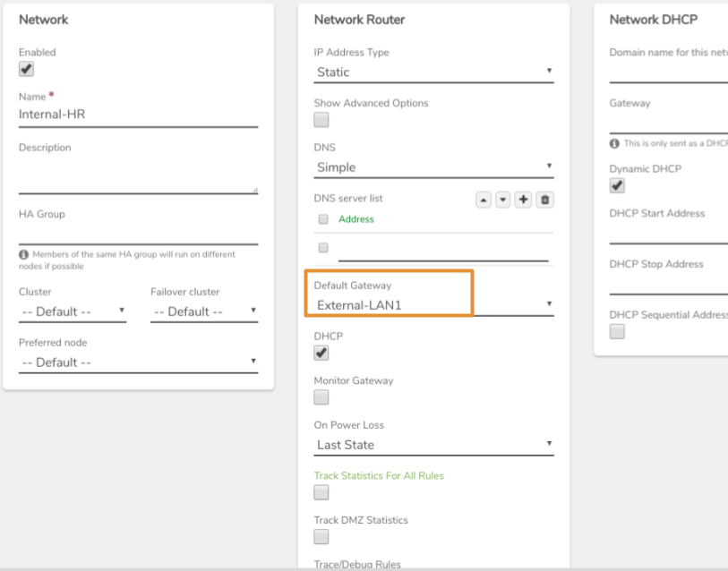This screenshot has width=728, height=571.
Task: Toggle the Dynamic DHCP checkbox
Action: point(617,185)
